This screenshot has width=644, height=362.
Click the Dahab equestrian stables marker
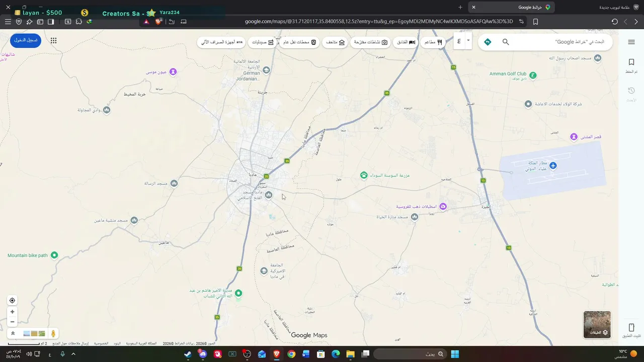click(x=443, y=207)
